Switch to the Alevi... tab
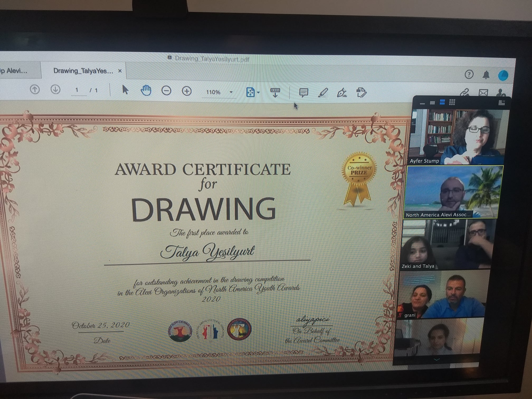Image resolution: width=532 pixels, height=399 pixels. pyautogui.click(x=16, y=70)
